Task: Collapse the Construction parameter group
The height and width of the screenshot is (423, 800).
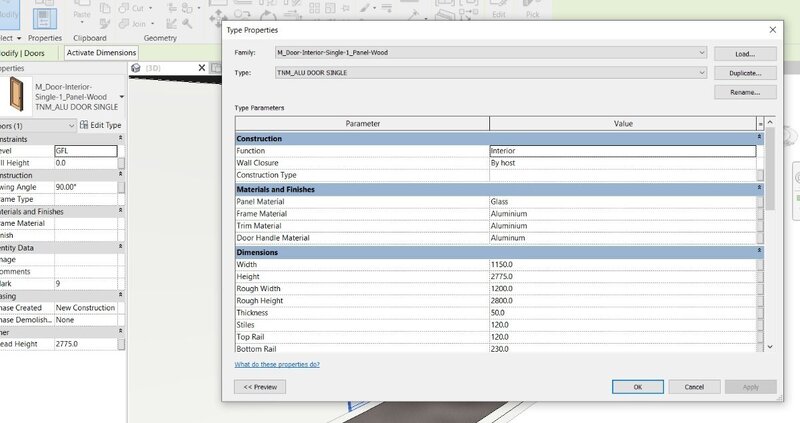Action: pyautogui.click(x=760, y=138)
